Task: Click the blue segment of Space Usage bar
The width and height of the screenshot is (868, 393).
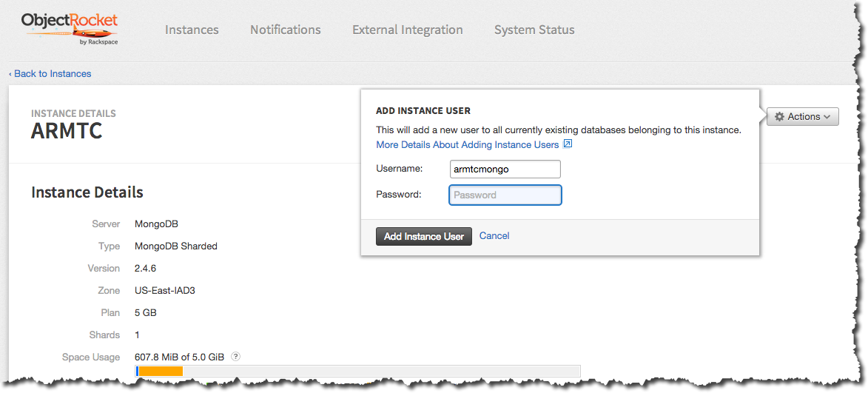Action: [x=137, y=371]
